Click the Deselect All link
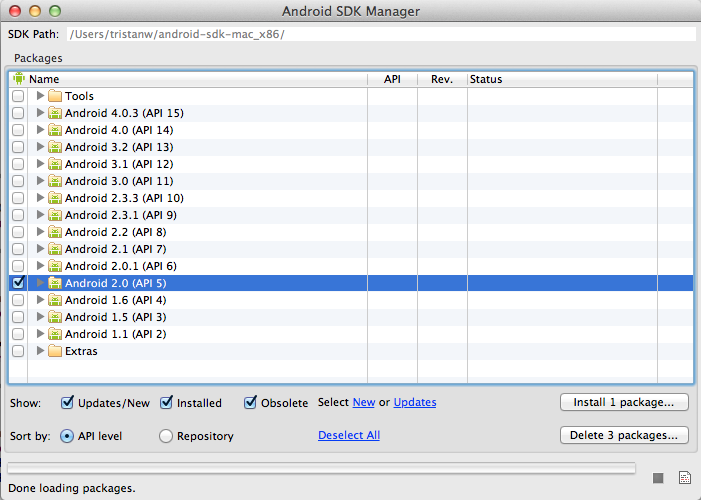 click(349, 435)
